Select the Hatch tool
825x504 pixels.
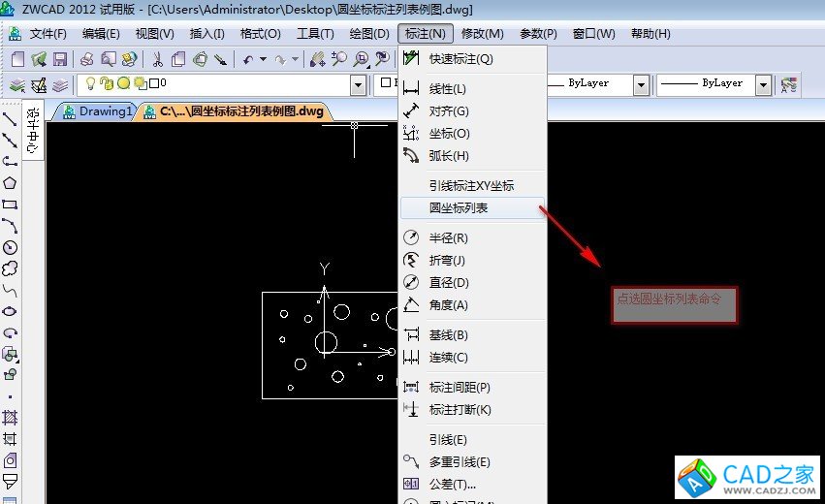coord(10,418)
